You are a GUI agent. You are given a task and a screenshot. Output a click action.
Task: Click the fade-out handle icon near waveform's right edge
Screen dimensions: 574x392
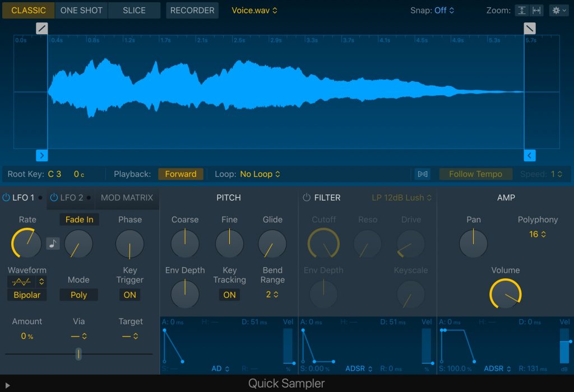(529, 28)
